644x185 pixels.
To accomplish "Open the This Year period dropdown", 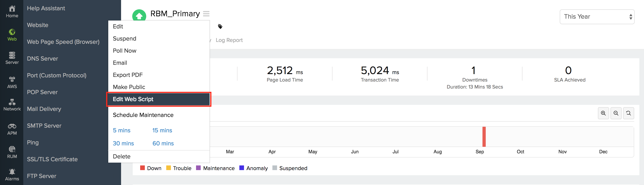I will point(597,17).
